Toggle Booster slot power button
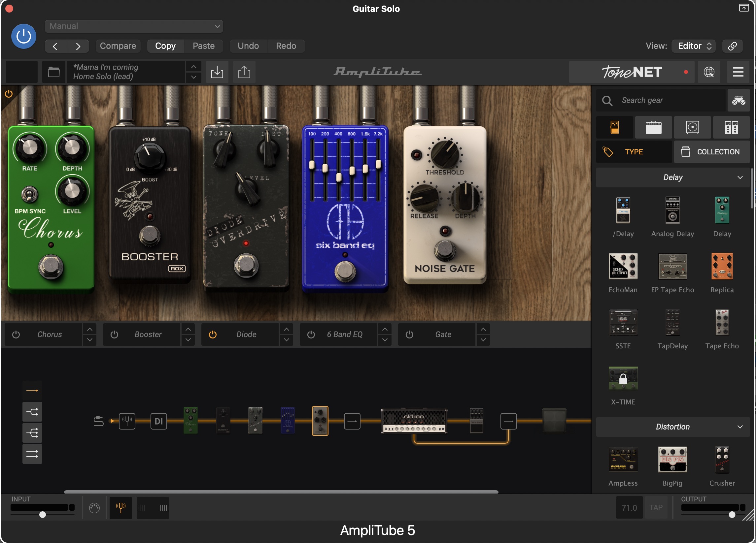The width and height of the screenshot is (756, 543). [x=114, y=335]
